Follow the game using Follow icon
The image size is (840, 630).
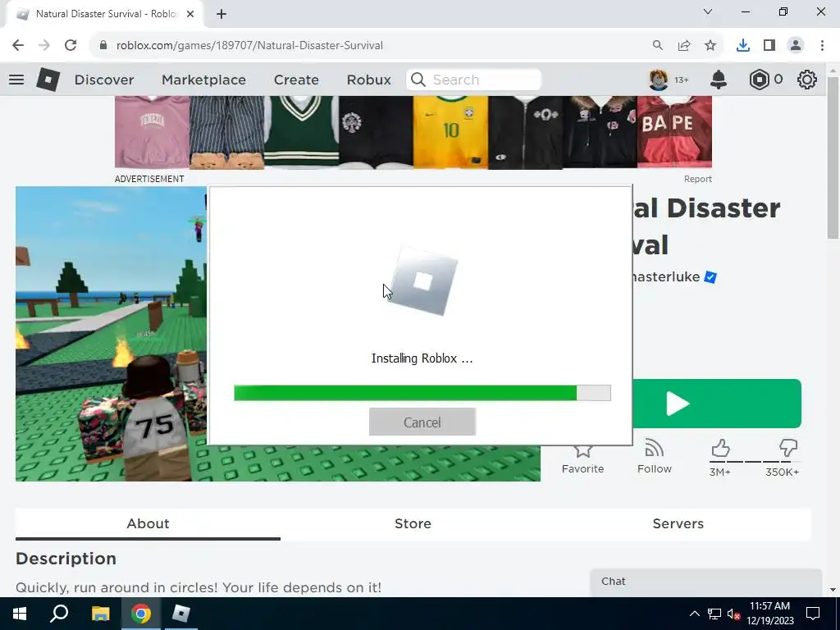click(654, 449)
